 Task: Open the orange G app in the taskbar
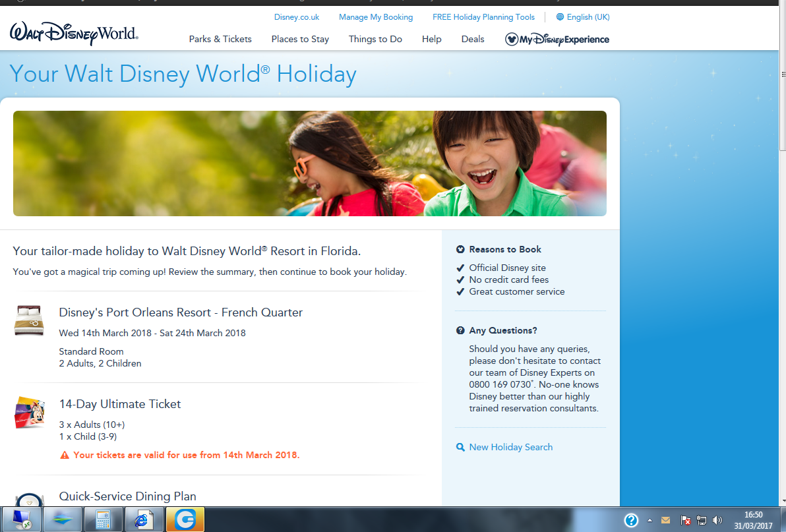[x=185, y=519]
